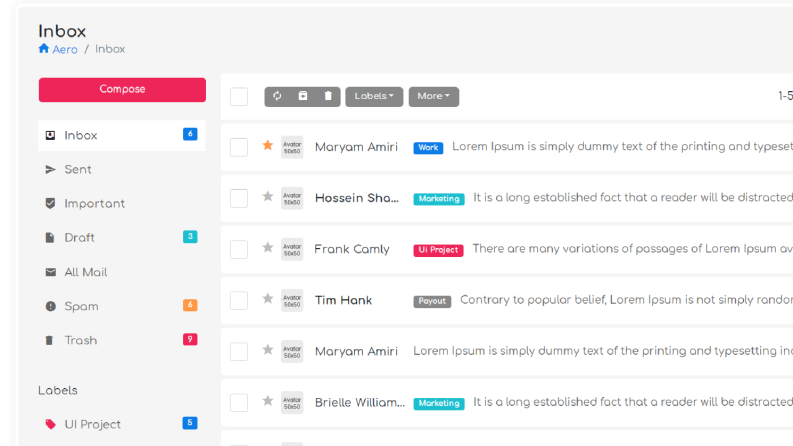Click the Labels section heading in sidebar
The image size is (793, 446).
click(58, 390)
